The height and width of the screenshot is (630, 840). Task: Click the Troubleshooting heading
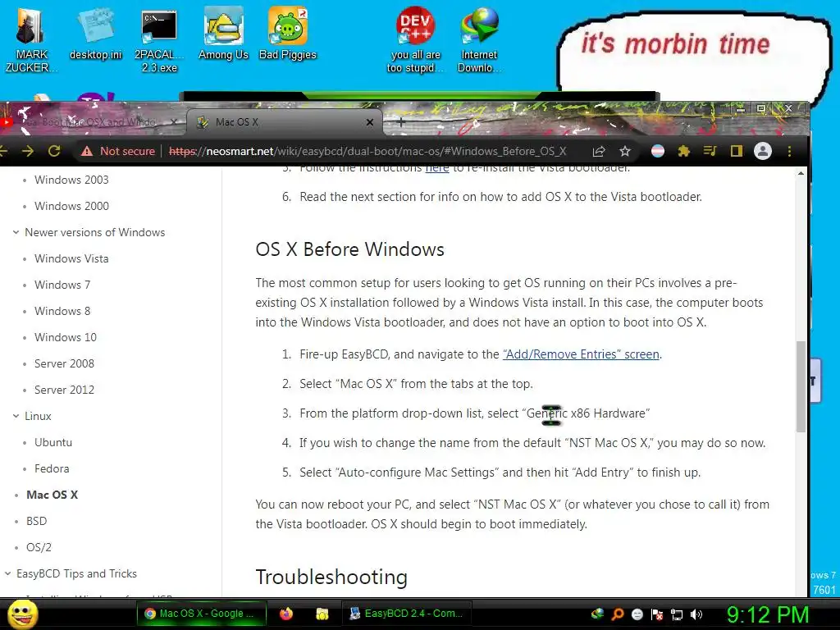click(331, 577)
